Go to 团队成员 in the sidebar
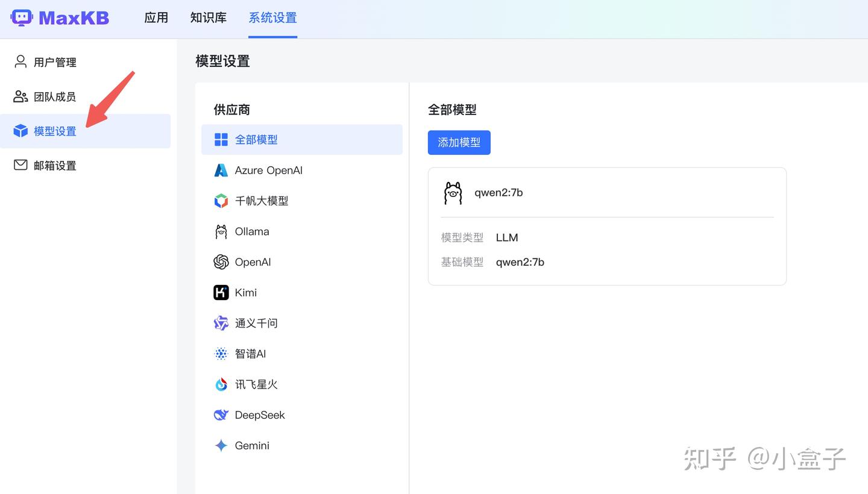The image size is (868, 494). click(x=85, y=96)
